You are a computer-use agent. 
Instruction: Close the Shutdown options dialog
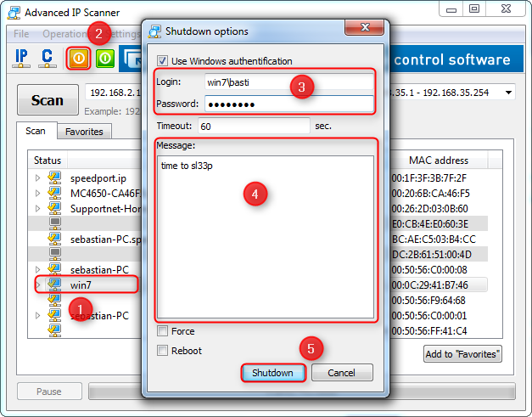pyautogui.click(x=365, y=27)
